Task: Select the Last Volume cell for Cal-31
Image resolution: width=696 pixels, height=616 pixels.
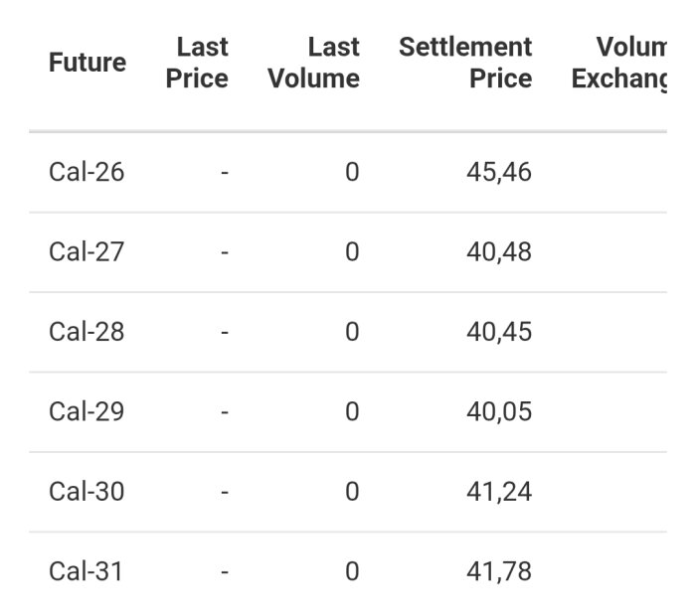Action: click(x=351, y=571)
